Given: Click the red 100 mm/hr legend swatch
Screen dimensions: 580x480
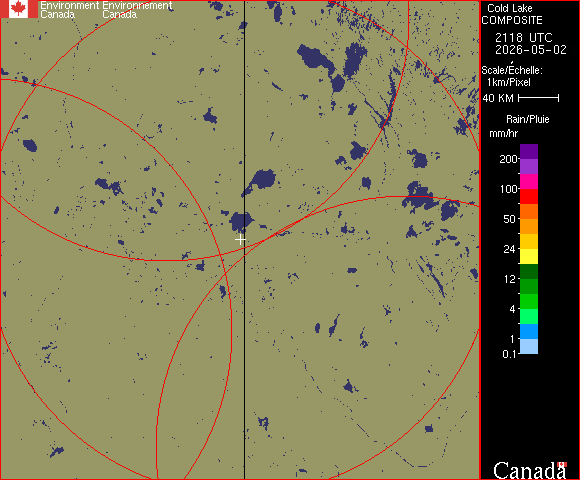Looking at the screenshot, I should coord(529,196).
